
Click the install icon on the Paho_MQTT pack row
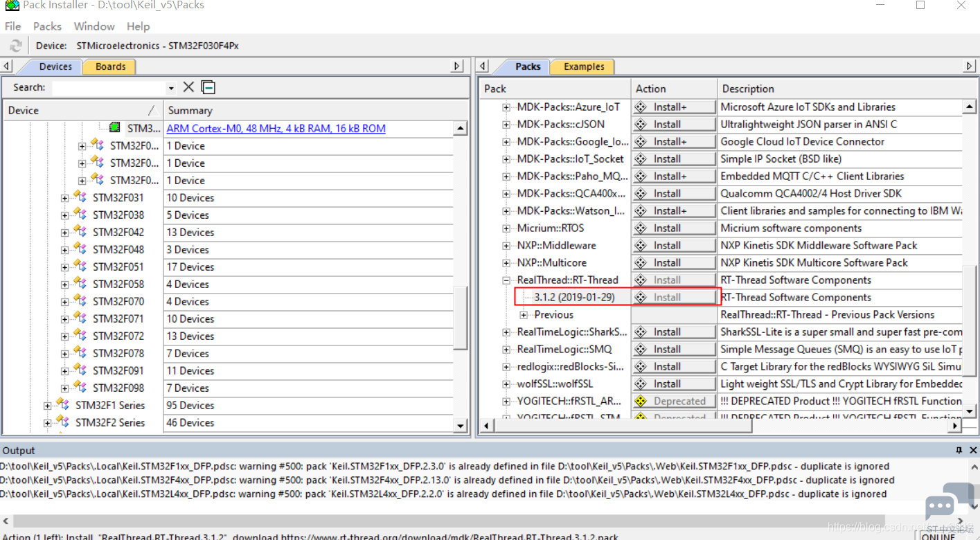pyautogui.click(x=641, y=177)
